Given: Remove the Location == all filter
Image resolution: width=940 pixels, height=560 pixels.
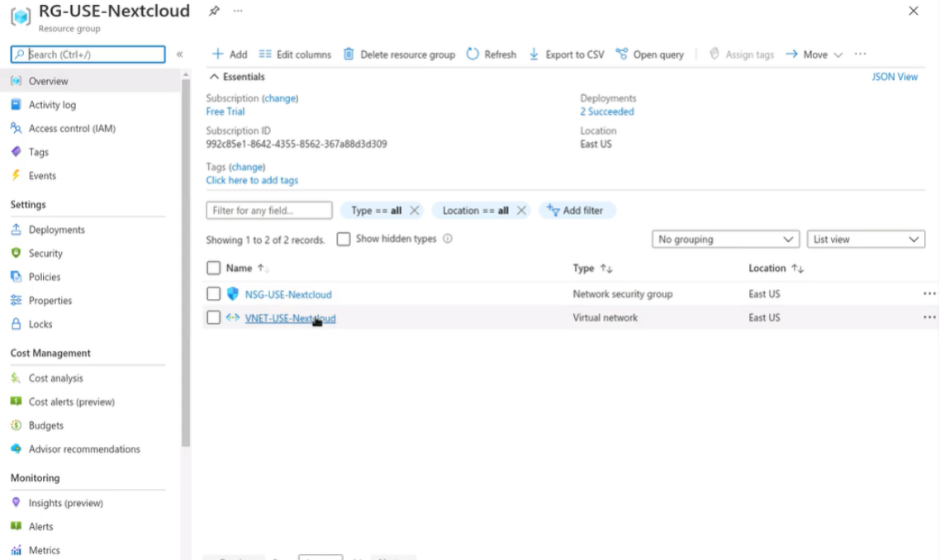Looking at the screenshot, I should coord(521,211).
